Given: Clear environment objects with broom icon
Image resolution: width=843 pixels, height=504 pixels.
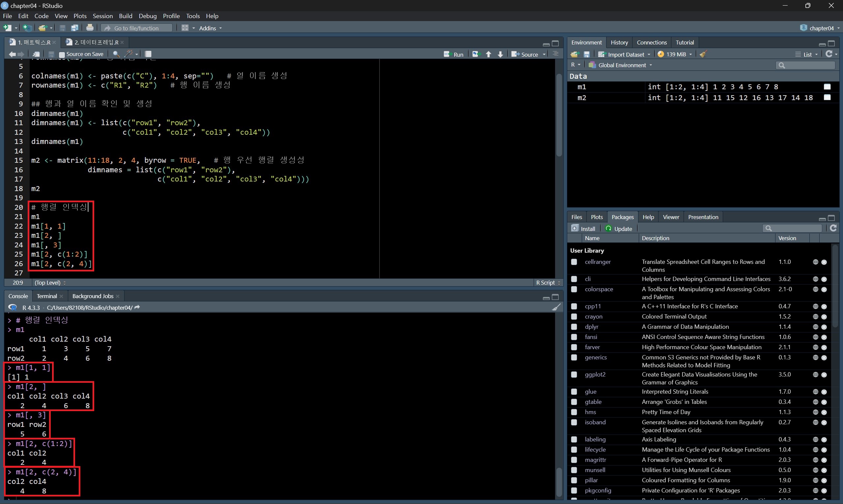Looking at the screenshot, I should click(703, 54).
